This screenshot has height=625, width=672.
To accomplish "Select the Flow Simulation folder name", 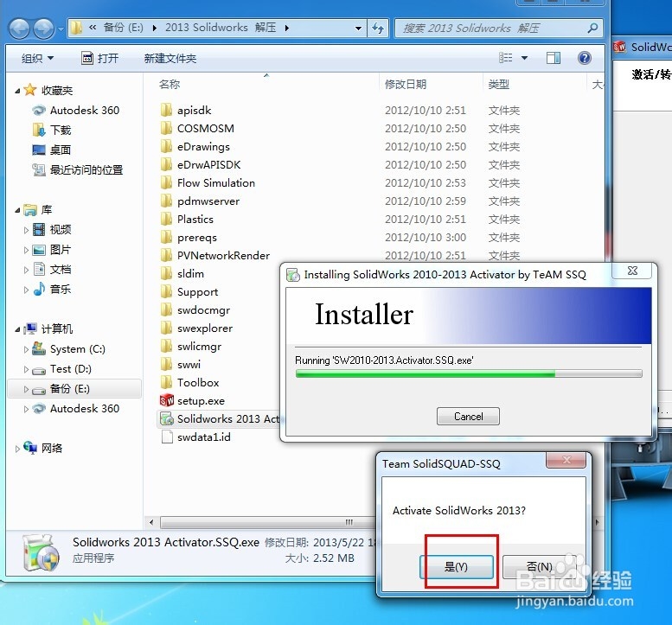I will 216,182.
